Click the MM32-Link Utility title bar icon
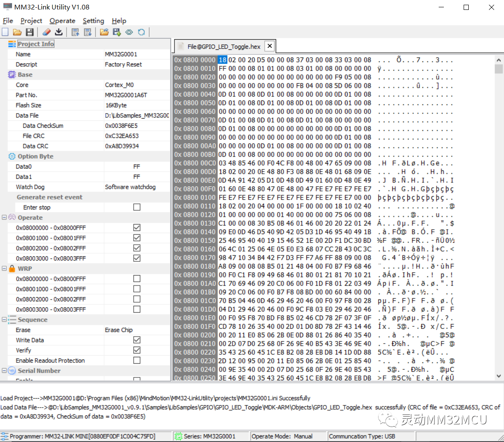The height and width of the screenshot is (442, 504). [7, 7]
